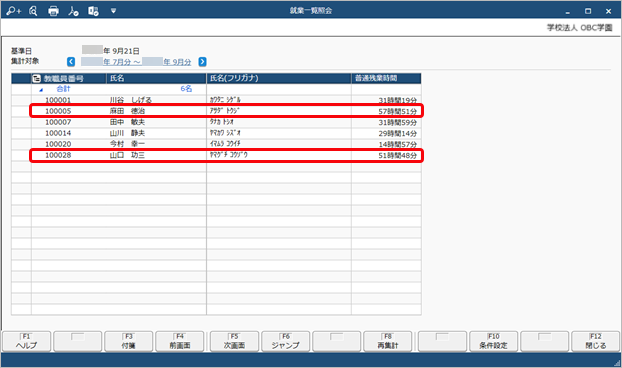The height and width of the screenshot is (368, 622).
Task: Collapse the 合計 group triangle
Action: pyautogui.click(x=41, y=90)
